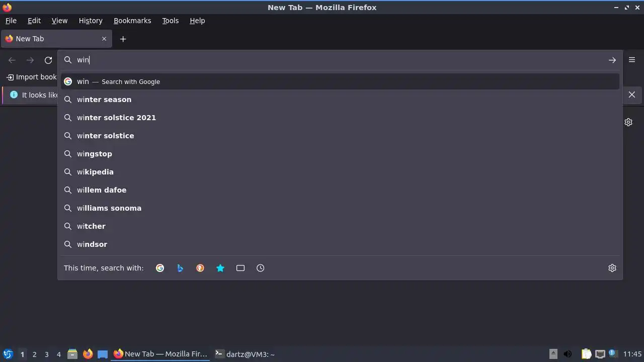
Task: Open the network status tray icon
Action: click(x=600, y=354)
